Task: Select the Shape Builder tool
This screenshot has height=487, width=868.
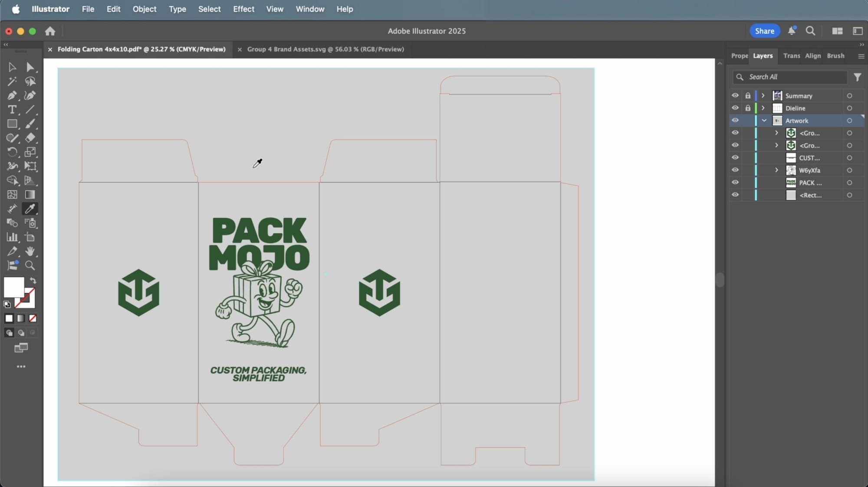Action: pyautogui.click(x=12, y=180)
